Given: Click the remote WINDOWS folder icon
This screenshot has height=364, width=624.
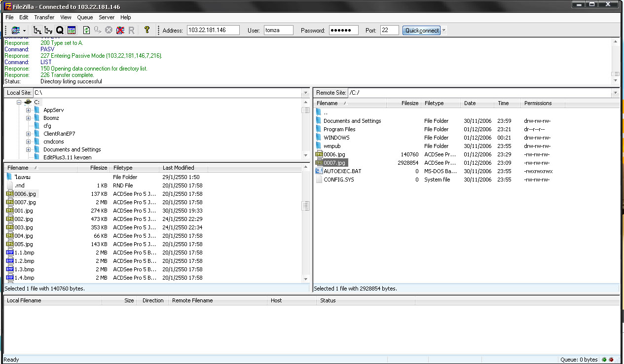Looking at the screenshot, I should click(319, 138).
